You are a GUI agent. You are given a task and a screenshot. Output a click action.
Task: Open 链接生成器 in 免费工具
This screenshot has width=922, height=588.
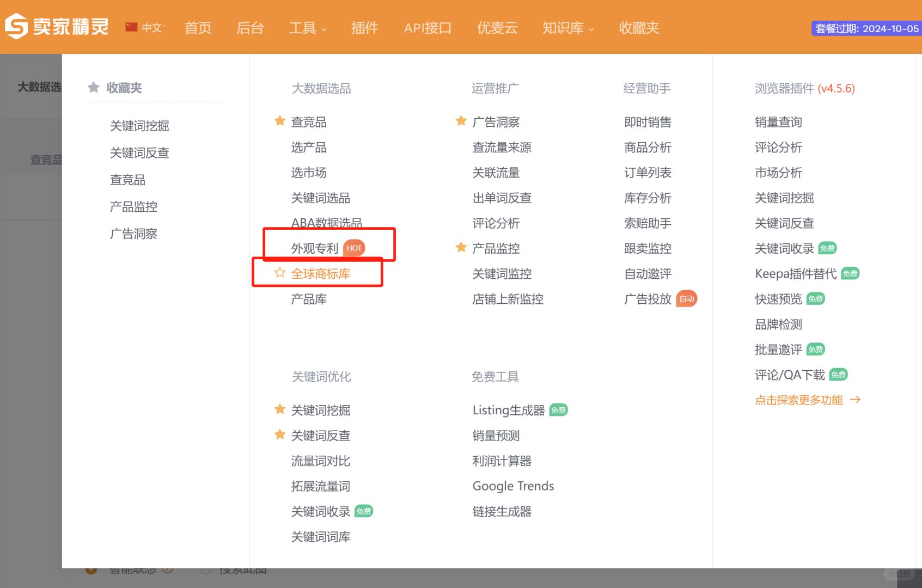click(502, 511)
